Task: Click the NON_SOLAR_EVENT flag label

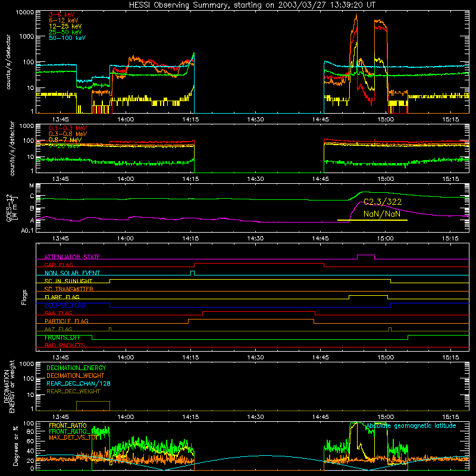Action: click(72, 273)
